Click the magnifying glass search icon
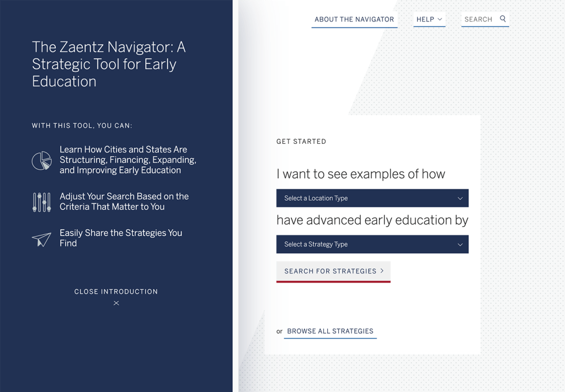Image resolution: width=565 pixels, height=392 pixels. (503, 19)
